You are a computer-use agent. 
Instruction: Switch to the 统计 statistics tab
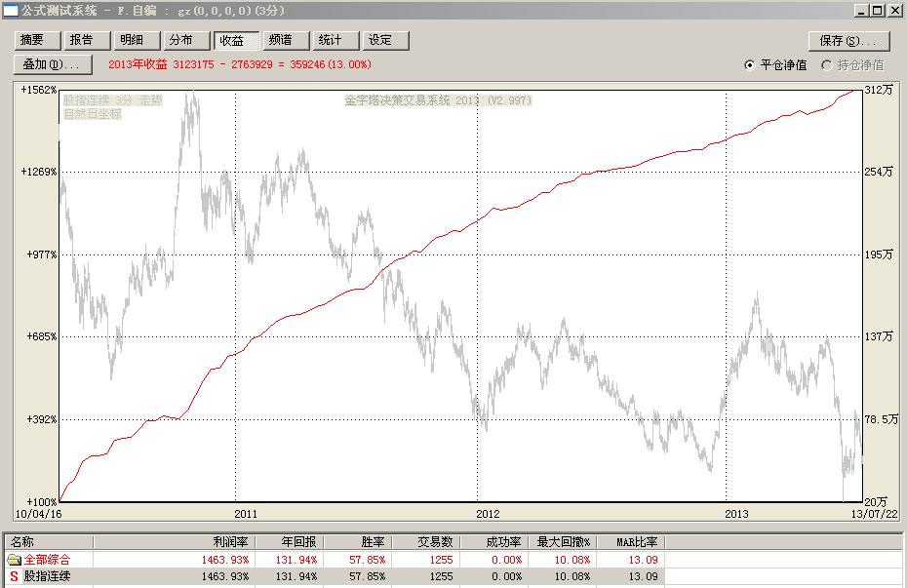335,40
